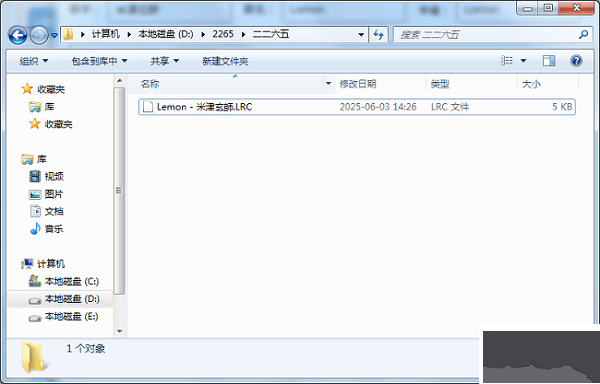600x384 pixels.
Task: Click the 1 个对象 status text
Action: tap(86, 348)
